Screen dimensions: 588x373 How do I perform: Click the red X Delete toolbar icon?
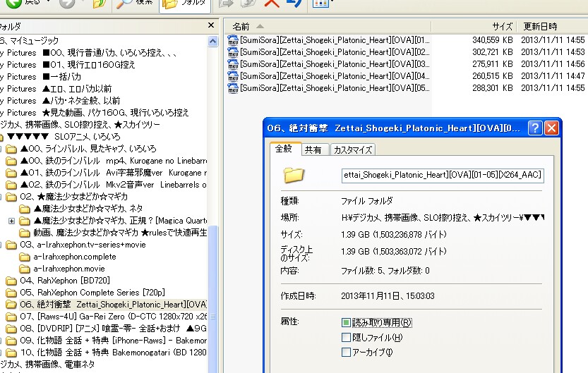pos(272,4)
